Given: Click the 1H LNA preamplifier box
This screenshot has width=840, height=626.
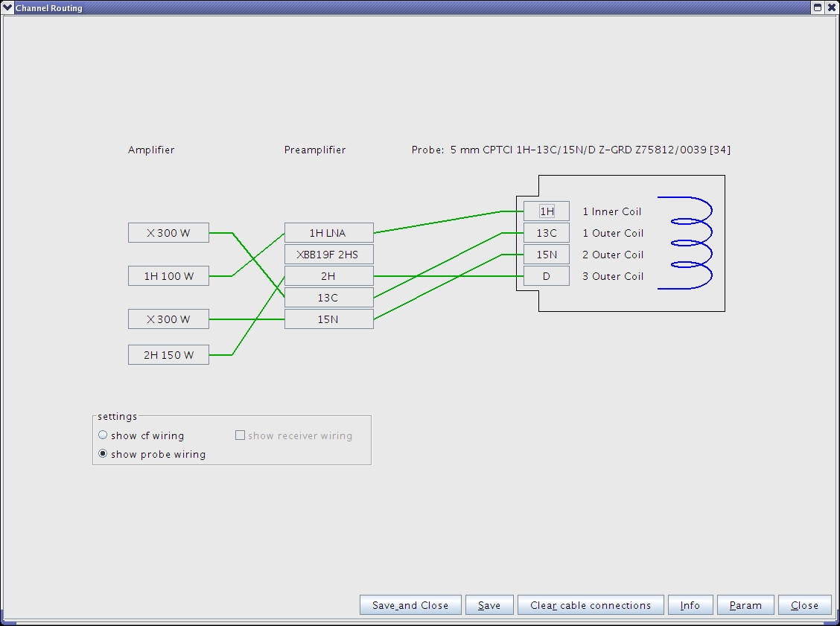Looking at the screenshot, I should pos(328,233).
